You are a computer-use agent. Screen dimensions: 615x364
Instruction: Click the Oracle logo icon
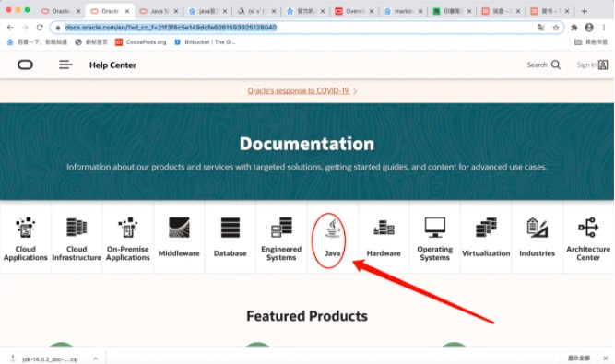tap(25, 65)
